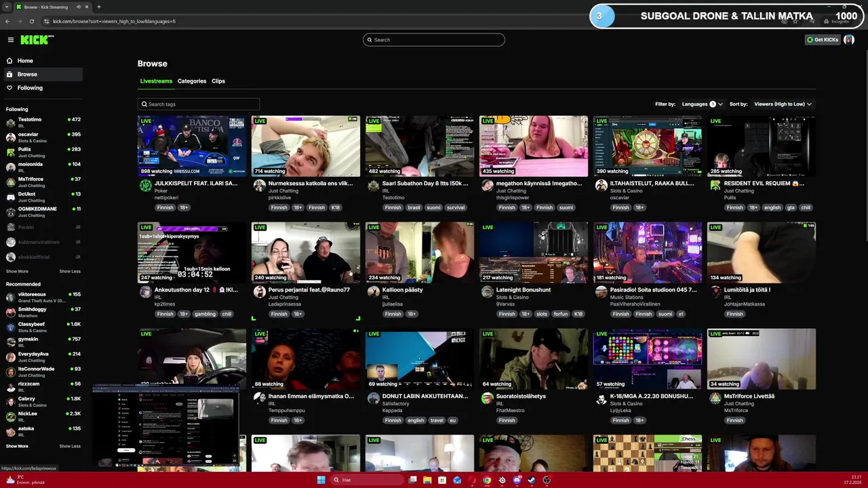This screenshot has width=868, height=488.
Task: Open File Explorer from taskbar
Action: (427, 480)
